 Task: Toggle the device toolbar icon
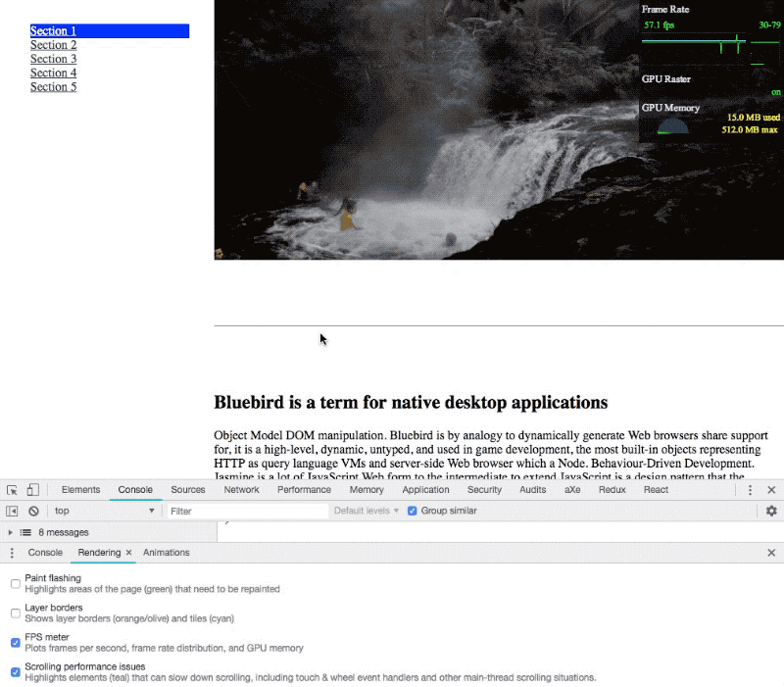(x=32, y=490)
